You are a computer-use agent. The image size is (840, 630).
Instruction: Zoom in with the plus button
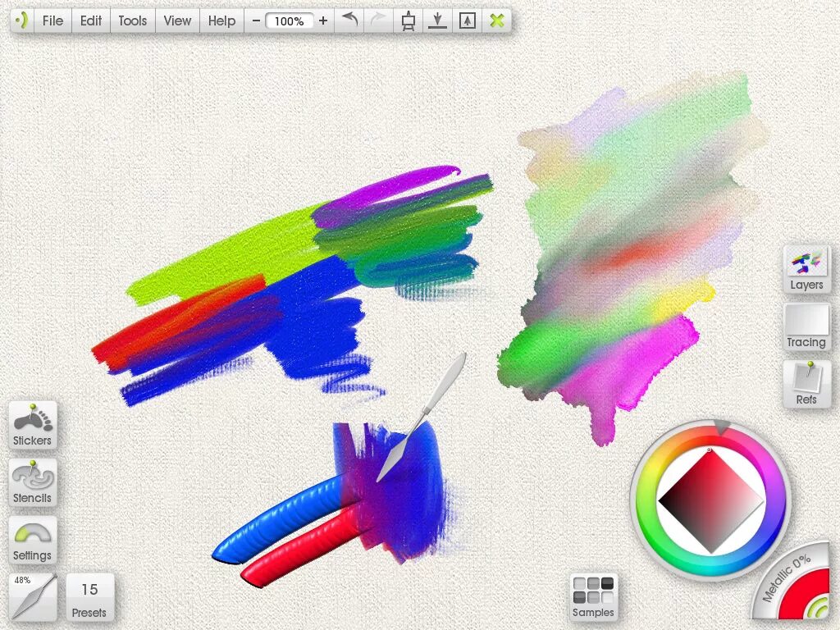point(323,21)
